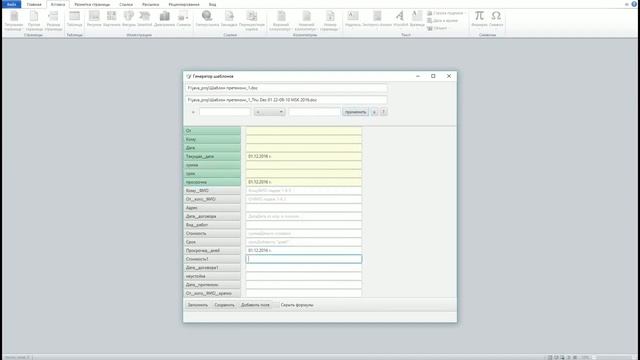Click the Применить button

click(355, 112)
